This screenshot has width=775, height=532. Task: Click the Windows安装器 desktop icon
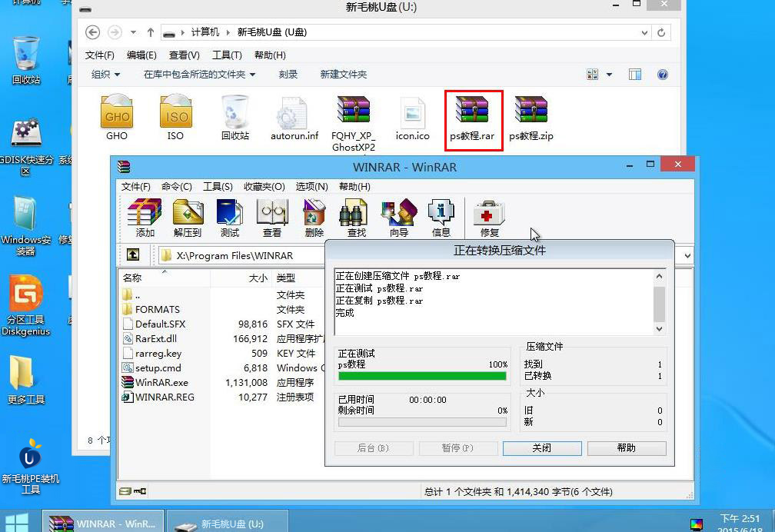(25, 226)
